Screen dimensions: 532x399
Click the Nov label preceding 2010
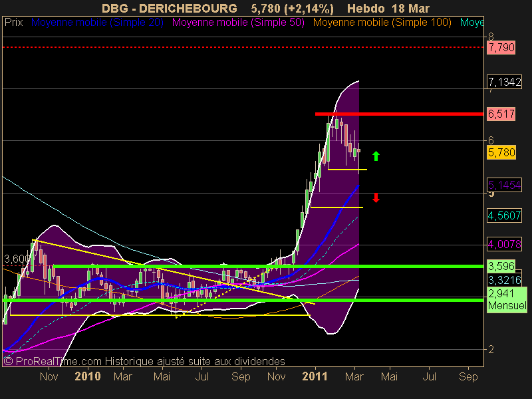(49, 376)
